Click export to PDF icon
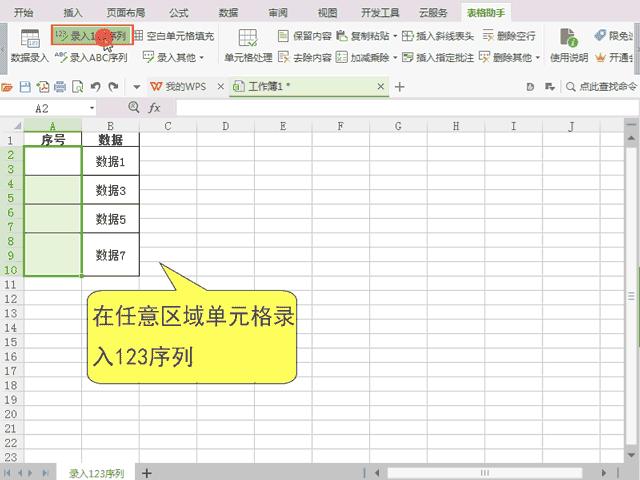 click(x=42, y=87)
